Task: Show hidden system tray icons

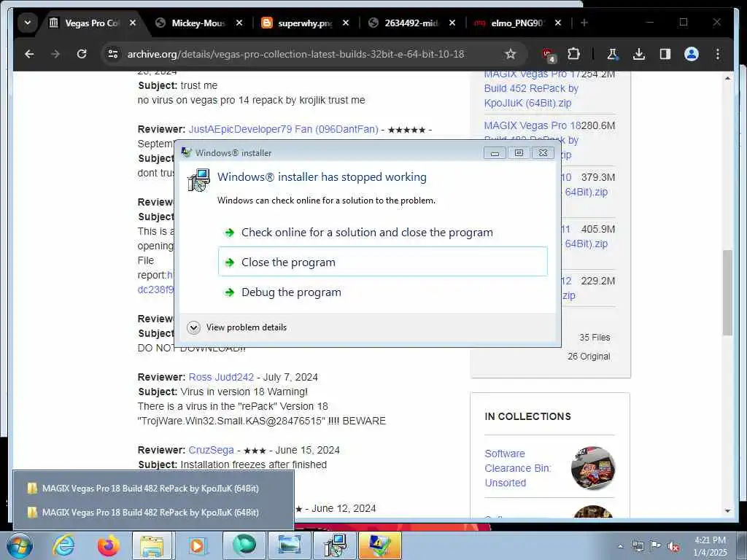Action: pyautogui.click(x=620, y=546)
